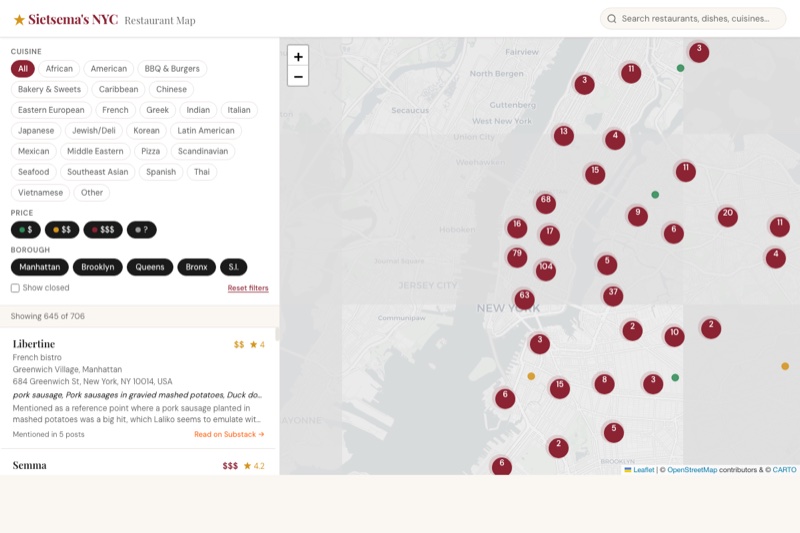The width and height of the screenshot is (800, 533).
Task: Filter by Bakery & Sweets
Action: (x=49, y=89)
